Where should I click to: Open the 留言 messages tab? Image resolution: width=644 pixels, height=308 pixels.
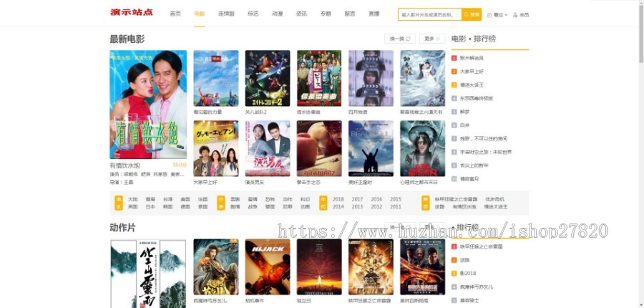click(x=350, y=14)
